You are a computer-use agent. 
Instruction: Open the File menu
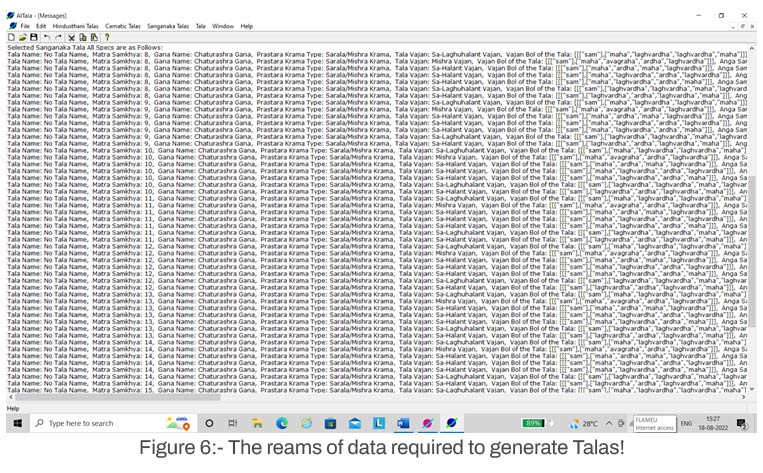tap(25, 26)
